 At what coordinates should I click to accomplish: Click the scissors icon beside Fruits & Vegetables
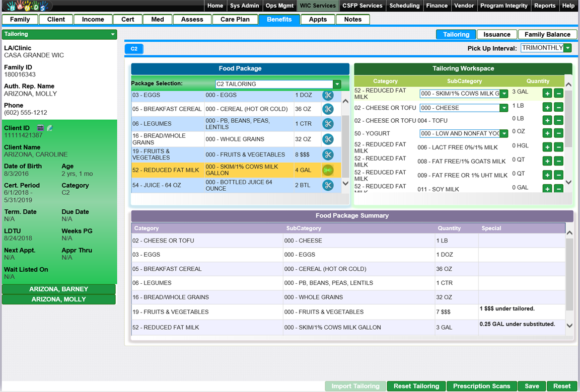[328, 154]
